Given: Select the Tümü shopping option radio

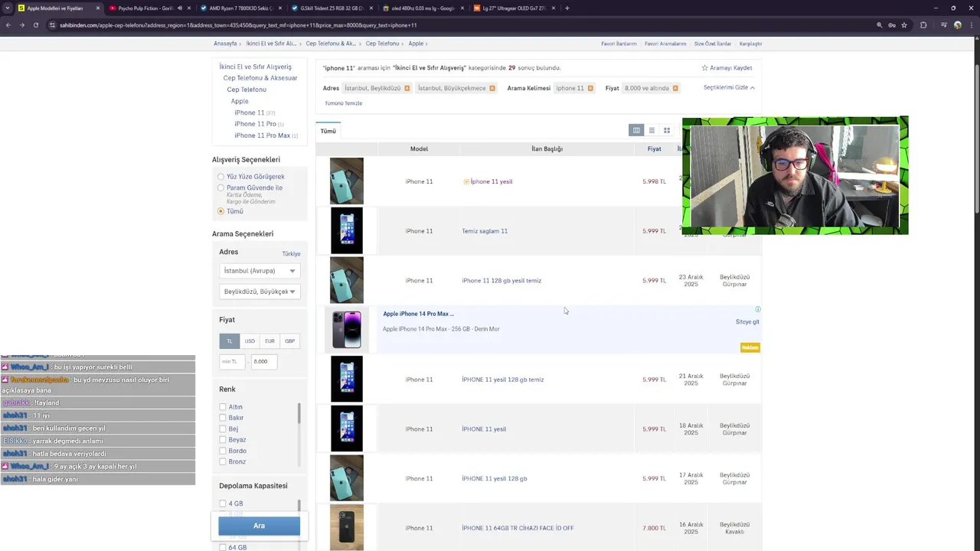Looking at the screenshot, I should click(221, 211).
